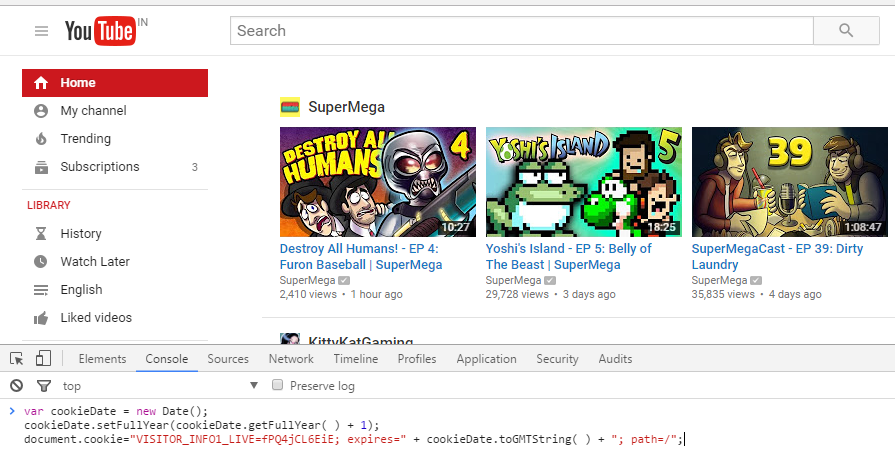Click the LIBRARY section heading

[x=49, y=205]
